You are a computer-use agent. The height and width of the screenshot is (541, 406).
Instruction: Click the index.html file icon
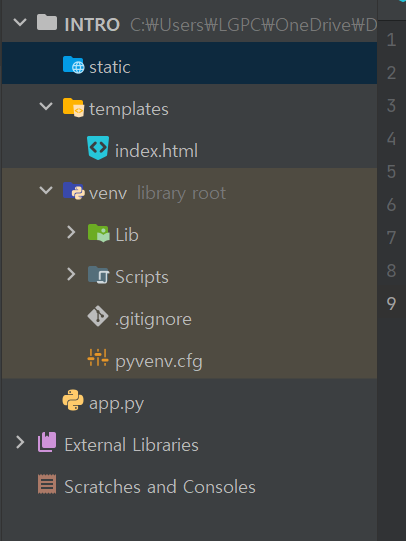click(98, 148)
